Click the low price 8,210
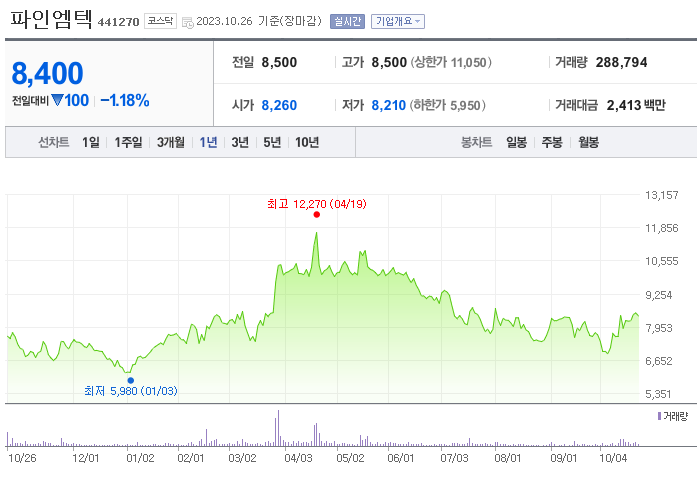Image resolution: width=697 pixels, height=478 pixels. coord(389,105)
